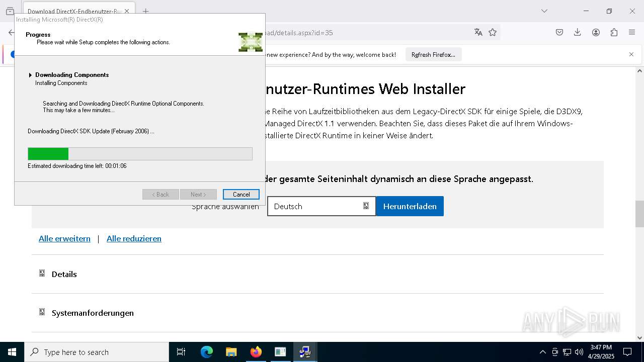Click 'Downloading Components' step text

[x=72, y=75]
